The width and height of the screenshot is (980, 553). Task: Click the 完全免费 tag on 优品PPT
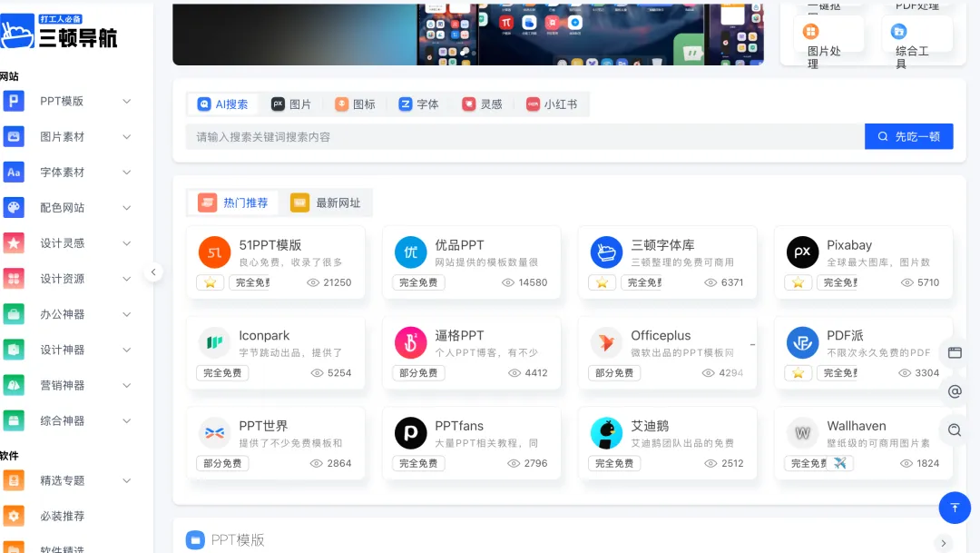coord(418,282)
